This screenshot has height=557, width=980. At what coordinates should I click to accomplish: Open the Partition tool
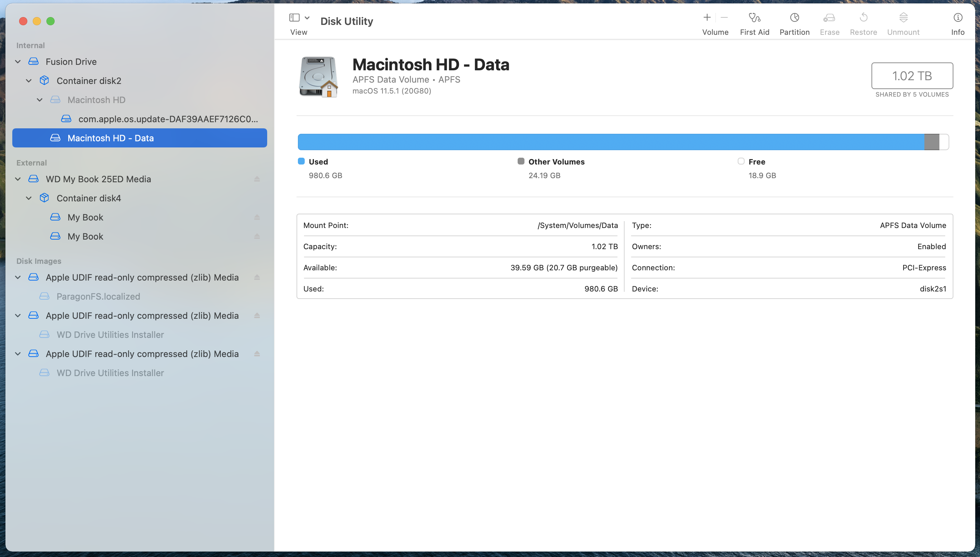tap(794, 18)
